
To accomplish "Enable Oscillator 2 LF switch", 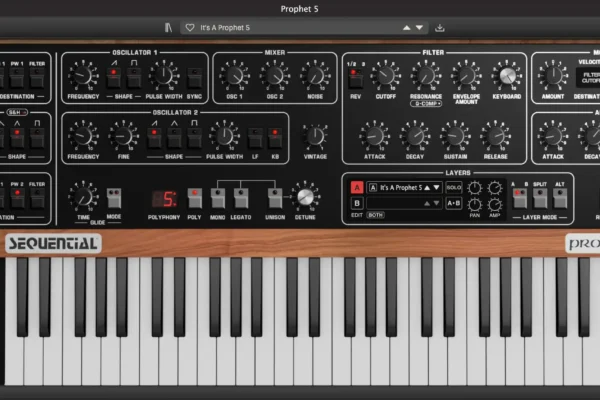I will (x=255, y=138).
